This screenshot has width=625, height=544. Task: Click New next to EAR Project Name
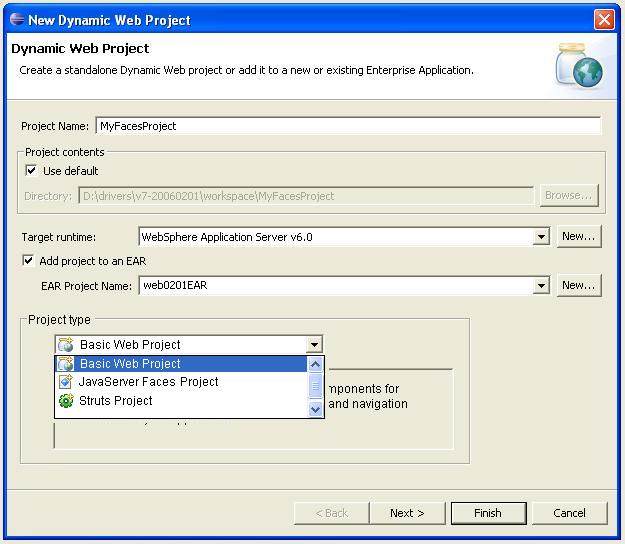pos(579,285)
